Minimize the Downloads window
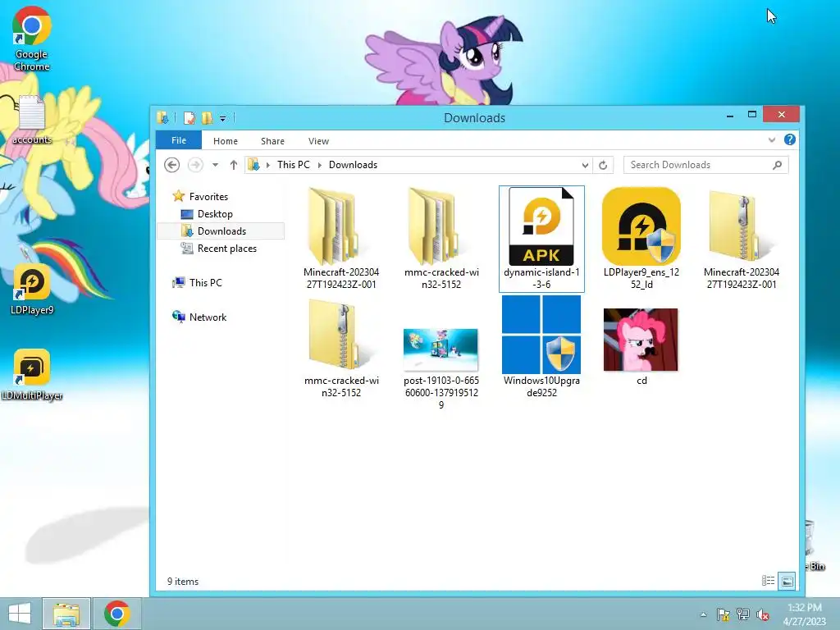Viewport: 840px width, 630px height. (x=729, y=115)
